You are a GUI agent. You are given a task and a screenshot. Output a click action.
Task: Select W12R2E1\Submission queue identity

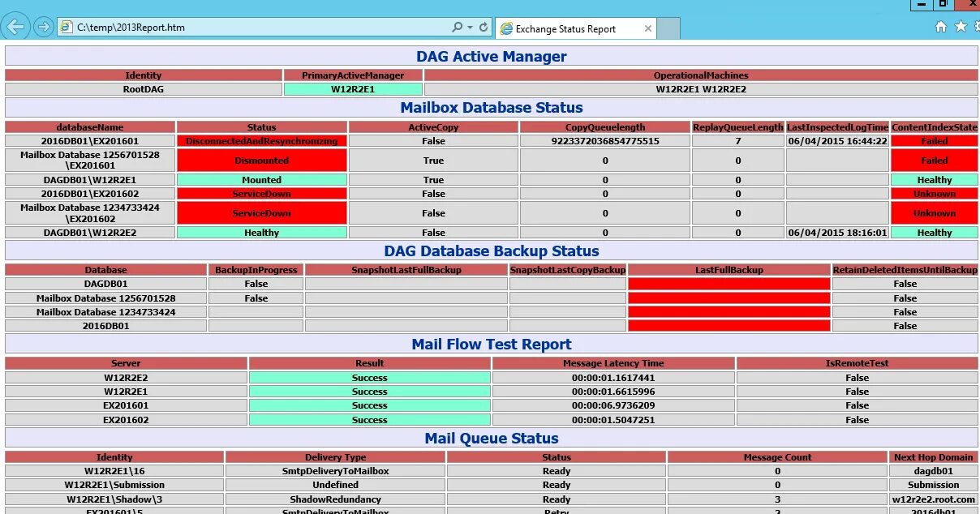pyautogui.click(x=114, y=485)
